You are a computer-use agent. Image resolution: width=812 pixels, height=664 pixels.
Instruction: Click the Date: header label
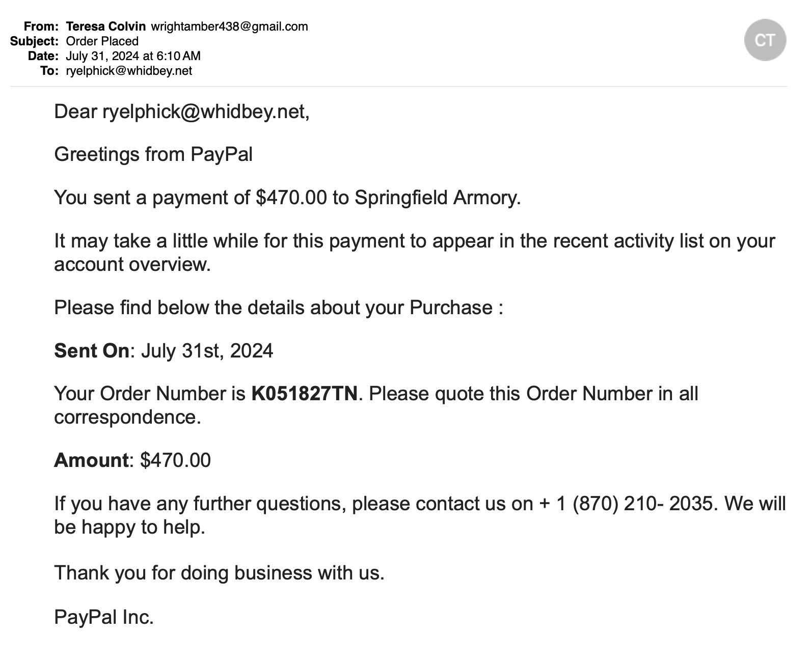pyautogui.click(x=43, y=56)
